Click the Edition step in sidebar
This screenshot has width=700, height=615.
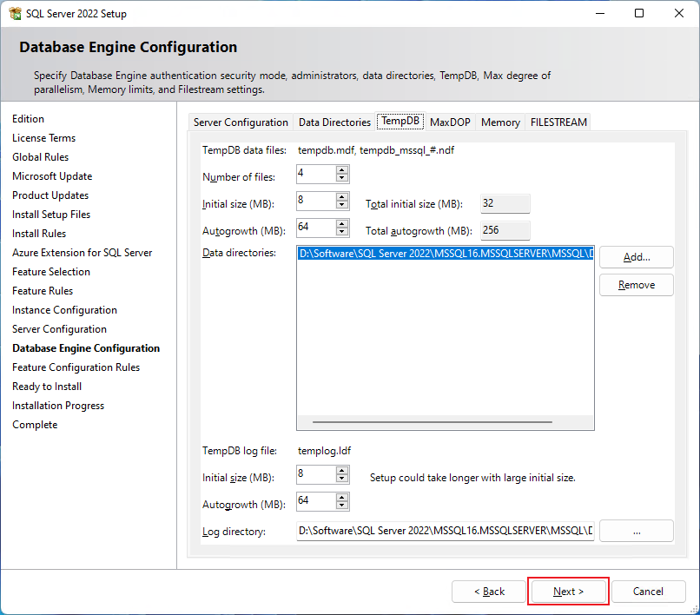(x=28, y=119)
